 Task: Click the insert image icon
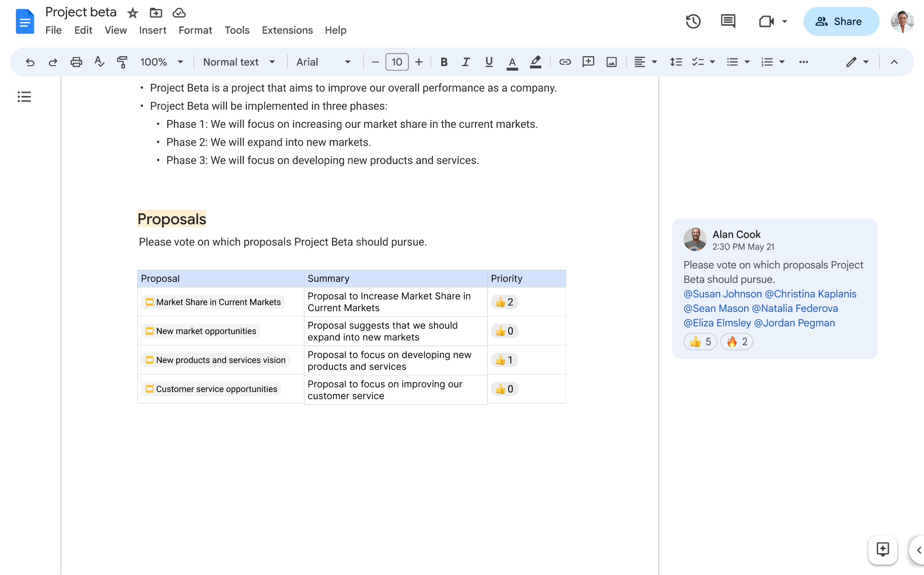(611, 62)
